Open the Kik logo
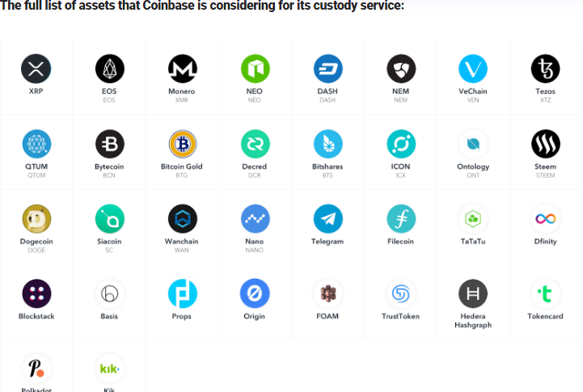Screen dimensions: 583x392 click(109, 369)
